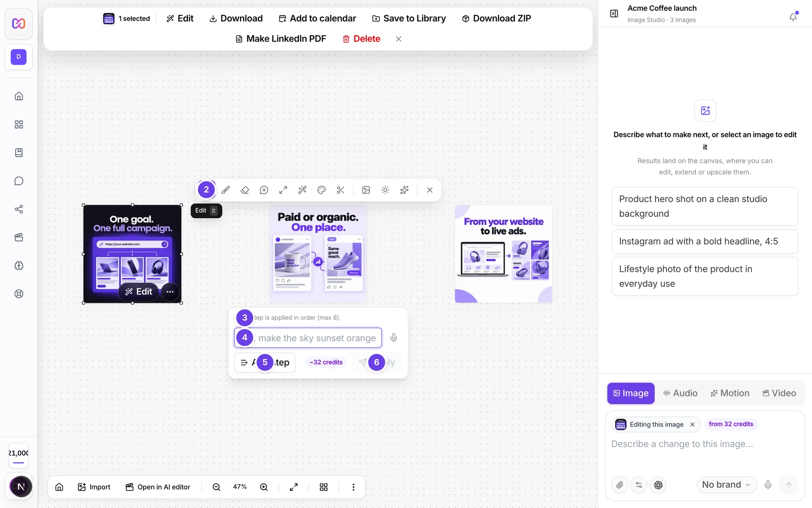The height and width of the screenshot is (508, 812).
Task: Choose the magic wand tool
Action: tap(302, 190)
